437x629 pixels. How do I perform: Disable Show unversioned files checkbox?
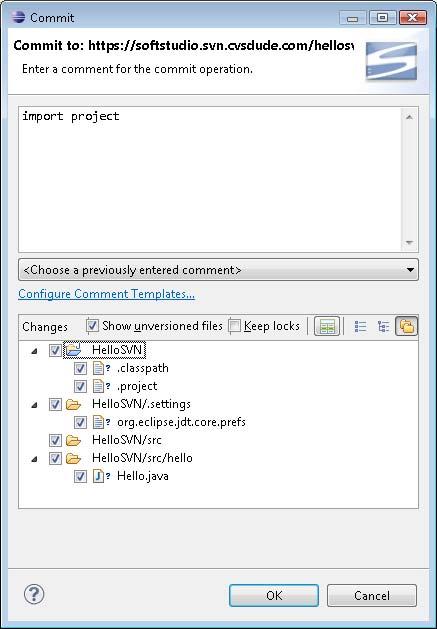[x=92, y=326]
